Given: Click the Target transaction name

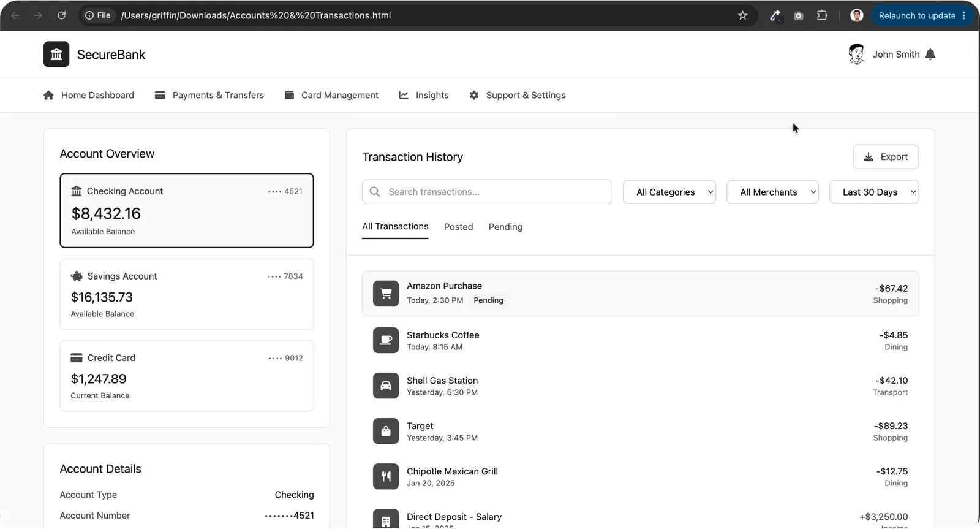Looking at the screenshot, I should 420,426.
